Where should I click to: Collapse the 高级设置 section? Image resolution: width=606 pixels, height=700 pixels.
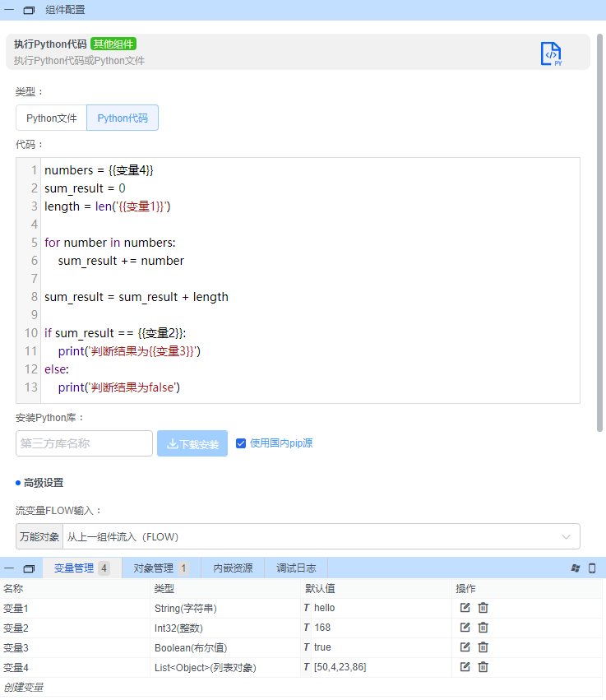[43, 483]
